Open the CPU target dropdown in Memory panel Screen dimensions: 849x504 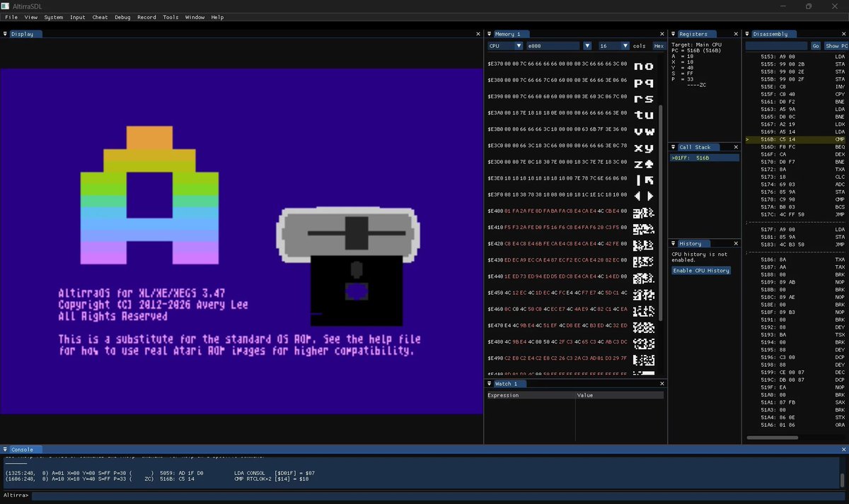tap(517, 45)
